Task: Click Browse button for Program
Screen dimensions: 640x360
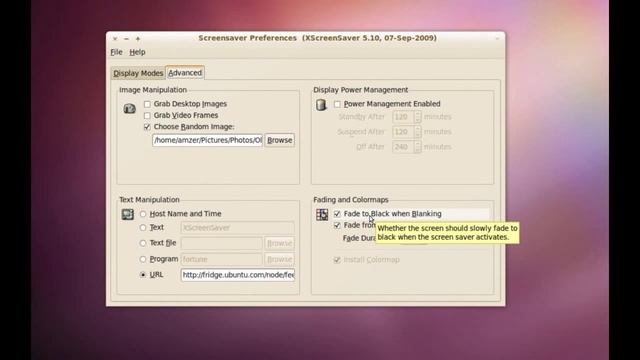Action: click(x=280, y=259)
